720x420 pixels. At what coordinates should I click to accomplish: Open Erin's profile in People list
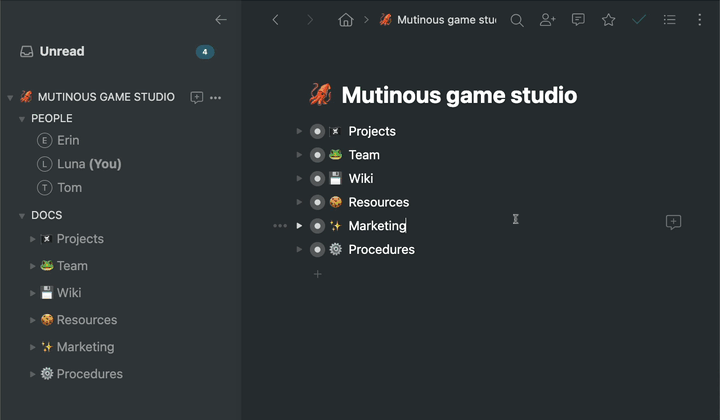click(68, 141)
